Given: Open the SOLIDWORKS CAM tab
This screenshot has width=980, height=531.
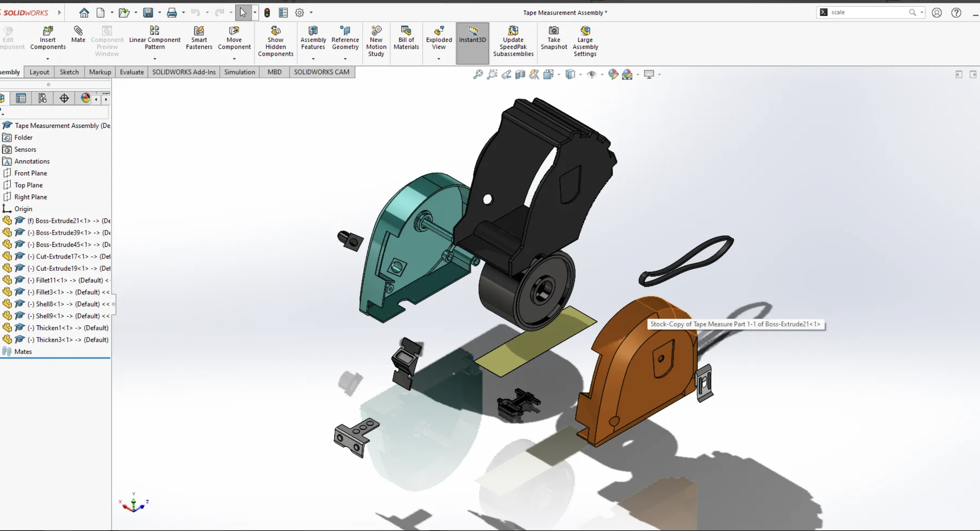Looking at the screenshot, I should [321, 72].
